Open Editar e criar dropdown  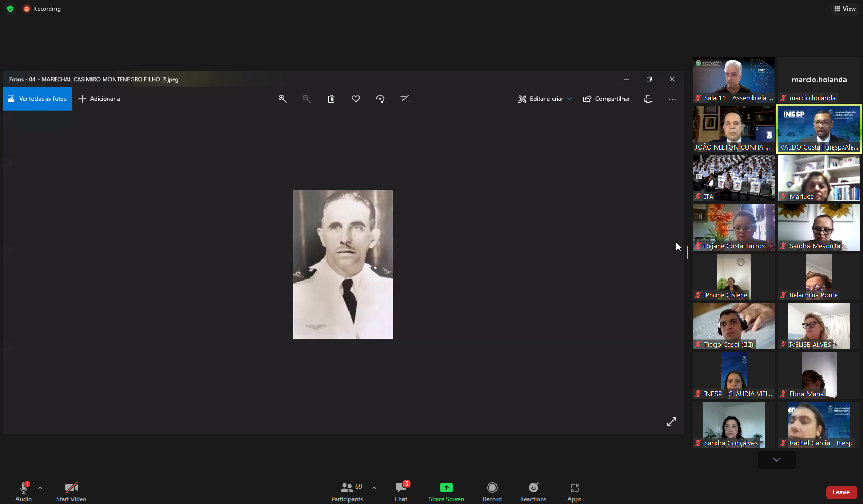545,99
